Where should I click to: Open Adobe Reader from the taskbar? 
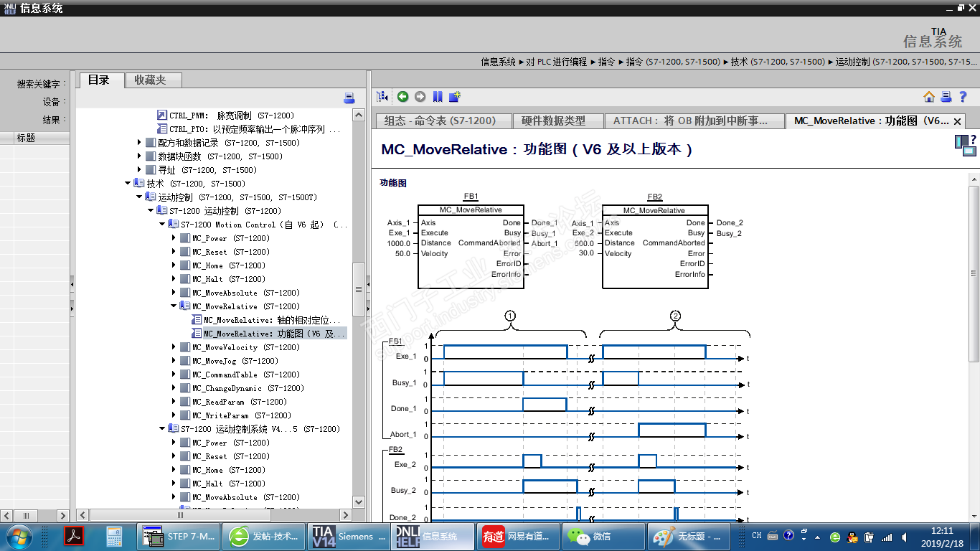75,536
